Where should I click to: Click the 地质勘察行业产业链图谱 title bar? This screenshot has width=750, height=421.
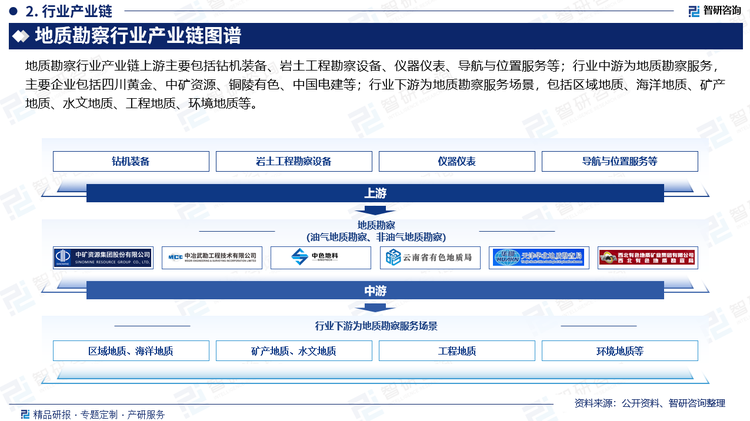click(375, 36)
